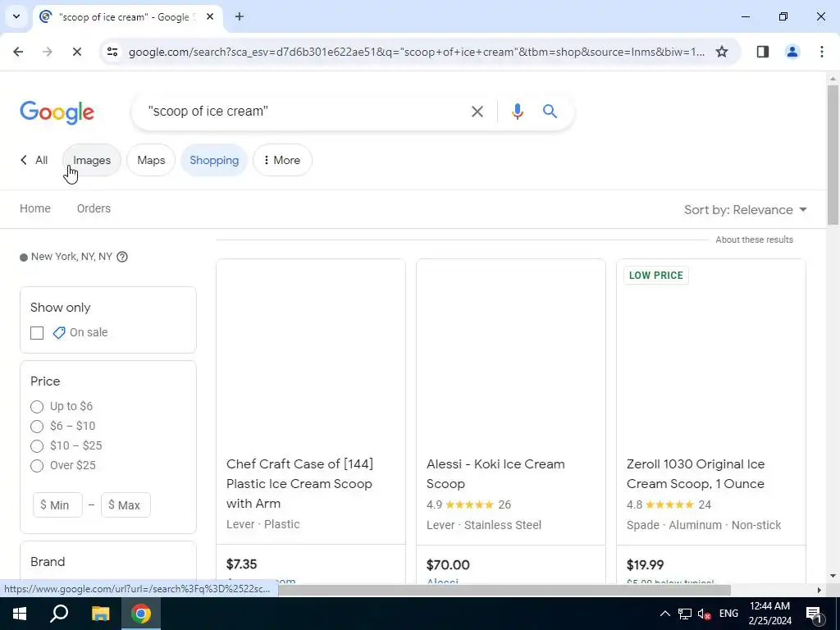Open Zeroll 1030 Original Ice Cream Scoop
The image size is (840, 630).
click(x=696, y=473)
